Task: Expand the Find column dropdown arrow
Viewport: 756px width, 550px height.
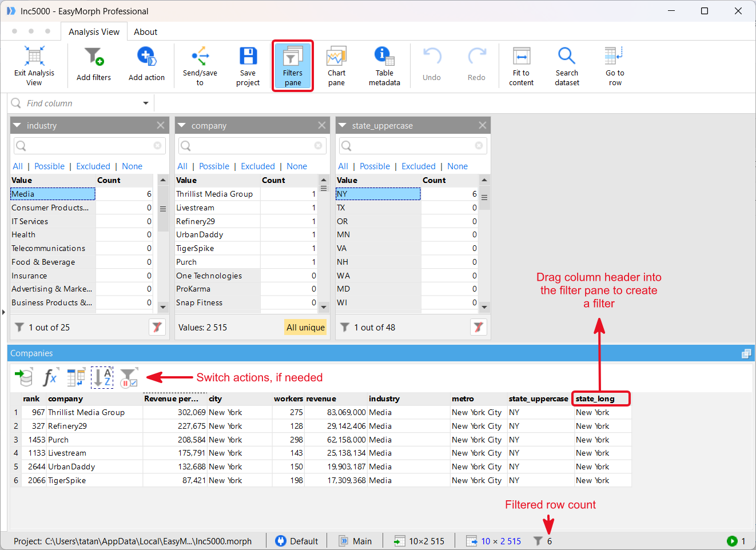Action: (146, 103)
